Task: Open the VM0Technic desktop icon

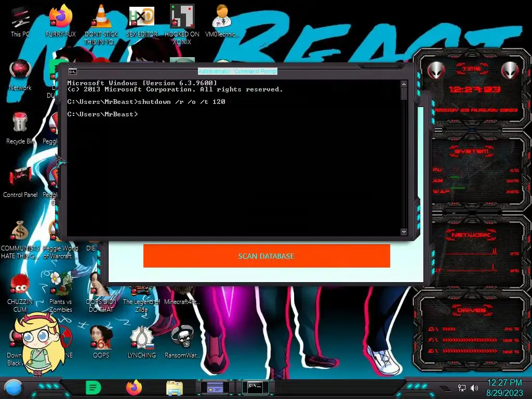Action: pyautogui.click(x=222, y=22)
